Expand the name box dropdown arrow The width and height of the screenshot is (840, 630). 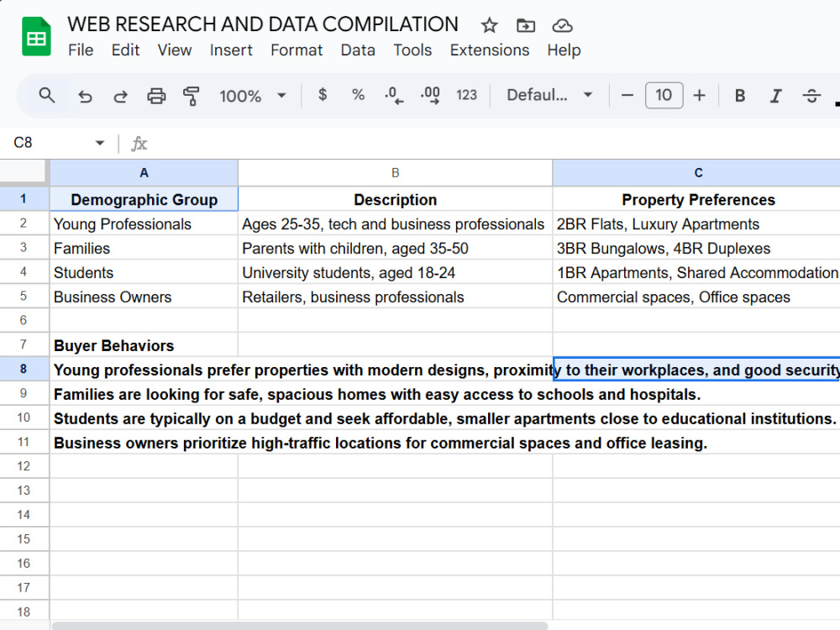(99, 143)
